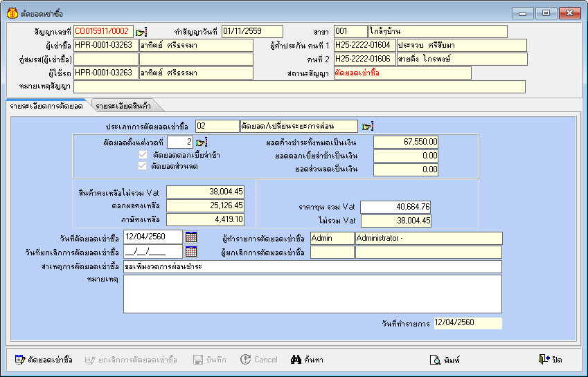Click empty spouse code field

coord(106,59)
